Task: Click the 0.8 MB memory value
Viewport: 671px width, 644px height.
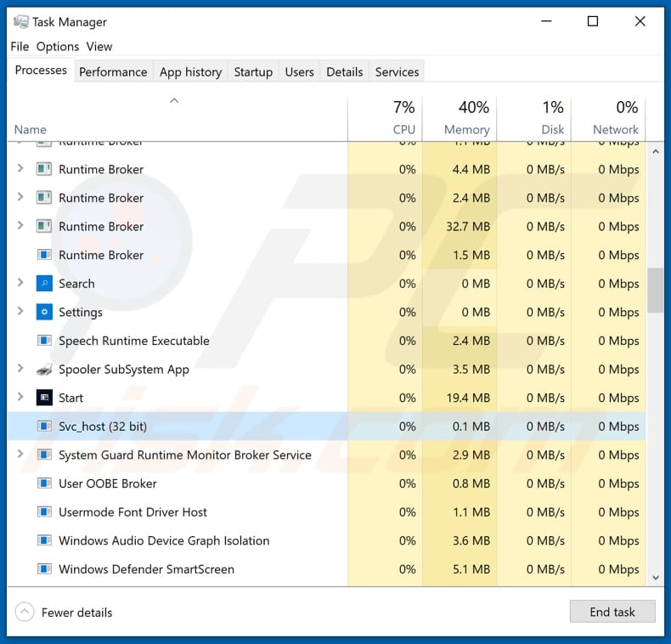Action: click(471, 483)
